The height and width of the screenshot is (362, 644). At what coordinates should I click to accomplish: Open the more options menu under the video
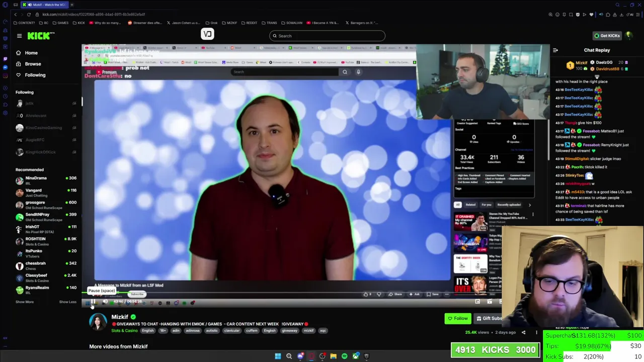coord(536,332)
